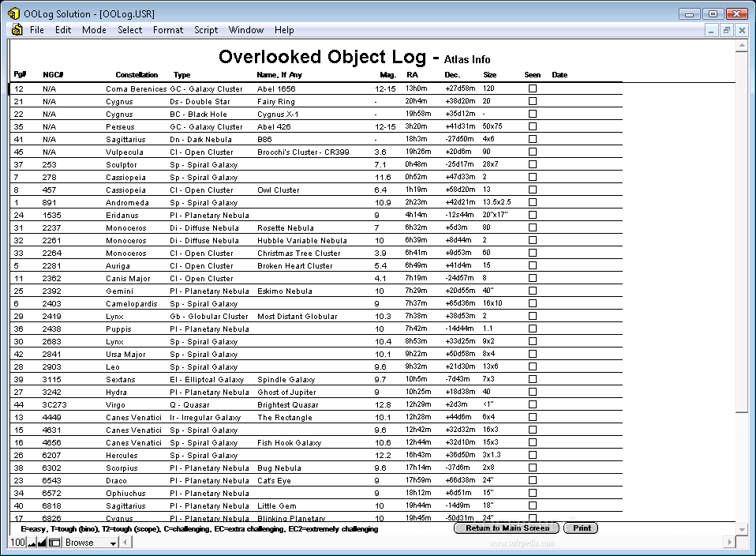Open the Help menu
Image resolution: width=756 pixels, height=556 pixels.
[x=284, y=30]
